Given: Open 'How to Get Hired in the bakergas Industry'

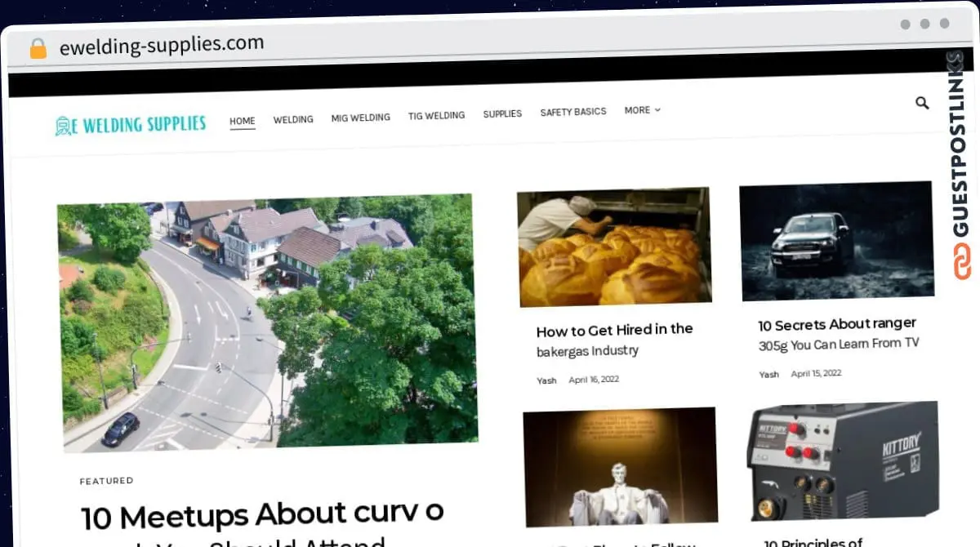Looking at the screenshot, I should 615,340.
